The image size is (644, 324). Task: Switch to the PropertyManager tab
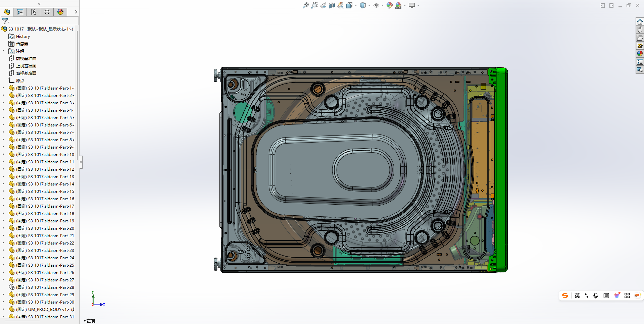pos(20,12)
